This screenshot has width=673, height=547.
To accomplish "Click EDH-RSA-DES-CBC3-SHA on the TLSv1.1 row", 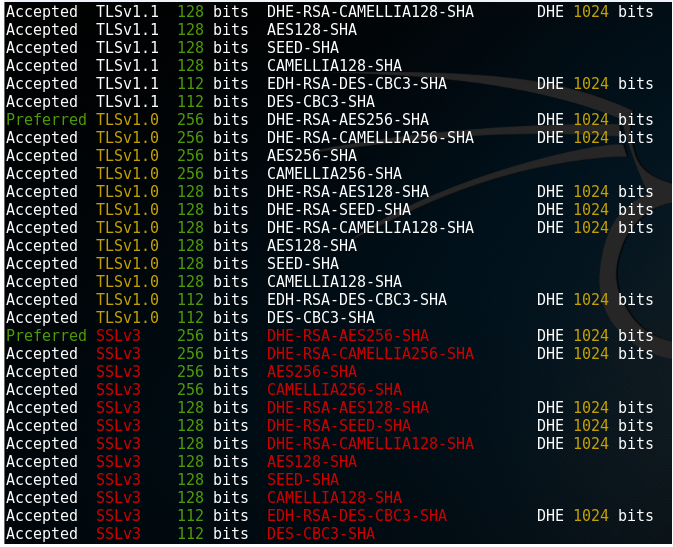I will [x=357, y=84].
